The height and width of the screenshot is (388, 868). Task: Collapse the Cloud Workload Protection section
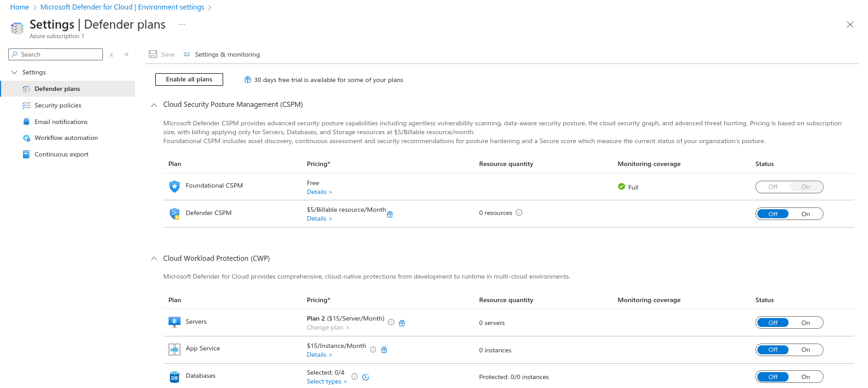pyautogui.click(x=154, y=259)
